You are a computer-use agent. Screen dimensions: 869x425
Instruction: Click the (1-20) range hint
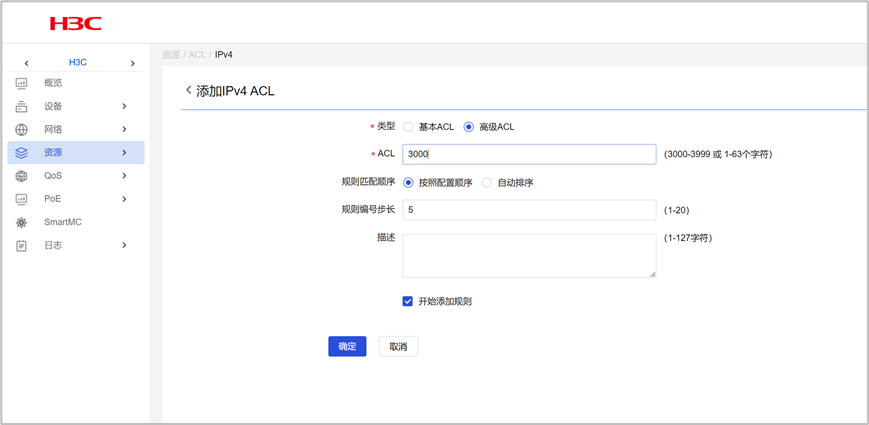click(676, 210)
